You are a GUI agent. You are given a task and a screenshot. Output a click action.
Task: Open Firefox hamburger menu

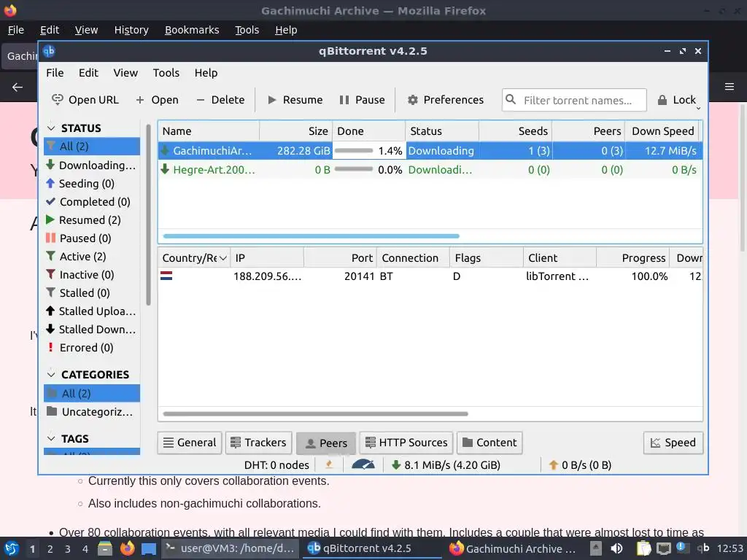pos(729,87)
